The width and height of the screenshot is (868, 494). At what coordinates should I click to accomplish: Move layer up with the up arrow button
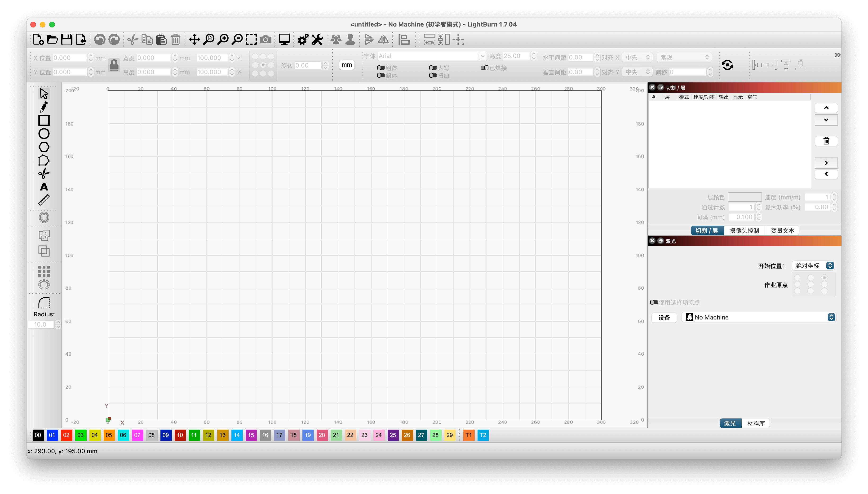click(826, 108)
